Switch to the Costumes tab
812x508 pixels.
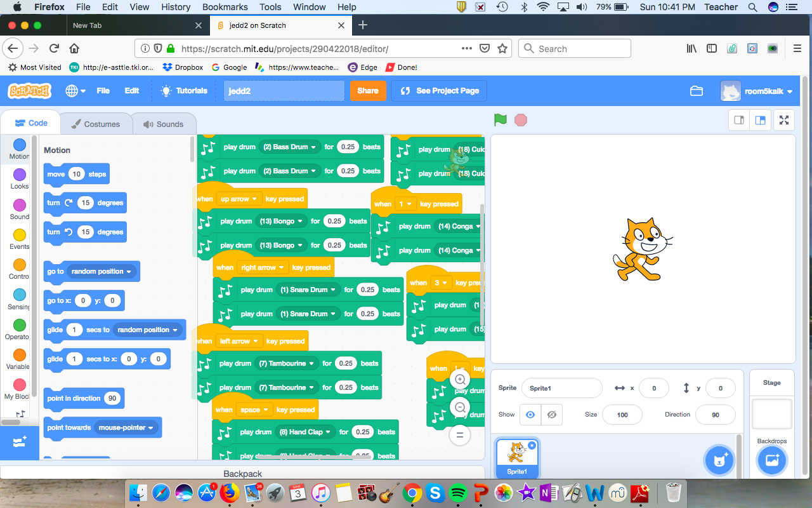[x=95, y=124]
